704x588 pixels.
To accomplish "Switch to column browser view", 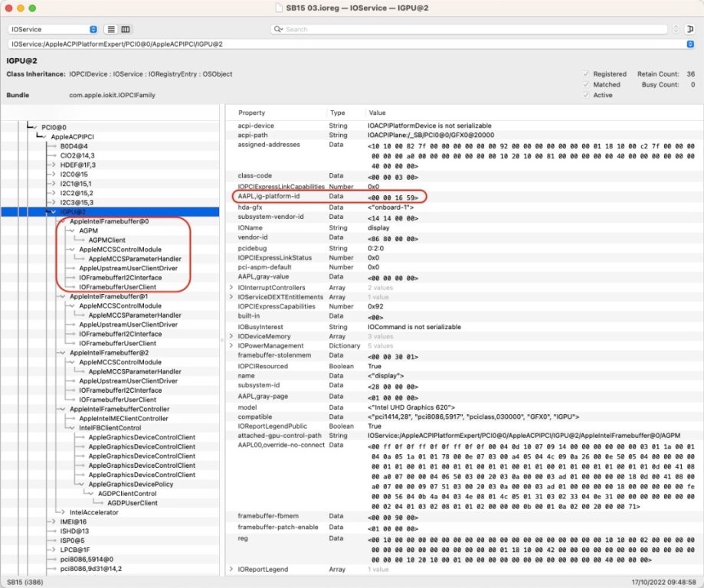I will (126, 29).
